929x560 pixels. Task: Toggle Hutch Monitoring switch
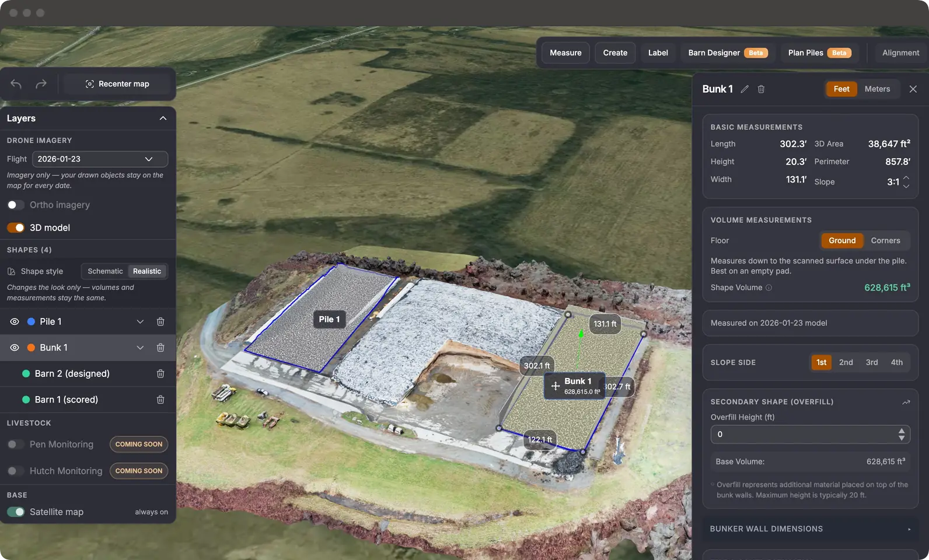pos(16,471)
